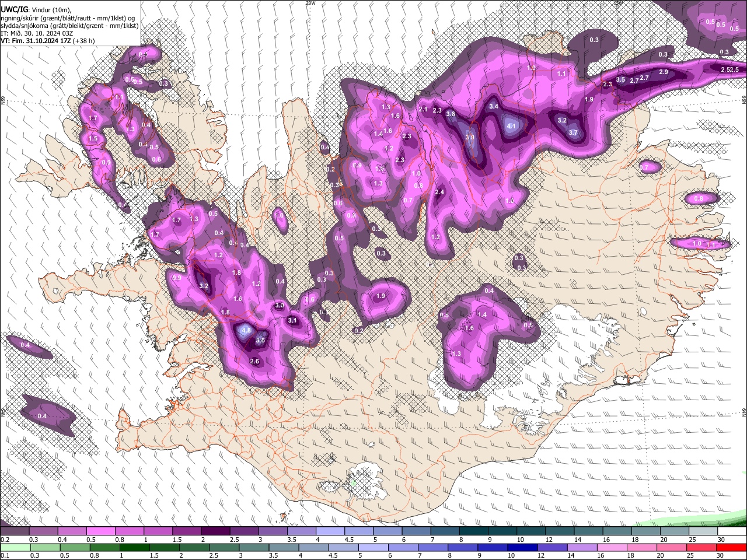This screenshot has height=560, width=747.
Task: Click the light lavender swatch between 4 and 4.5 upper scale
Action: [x=330, y=531]
